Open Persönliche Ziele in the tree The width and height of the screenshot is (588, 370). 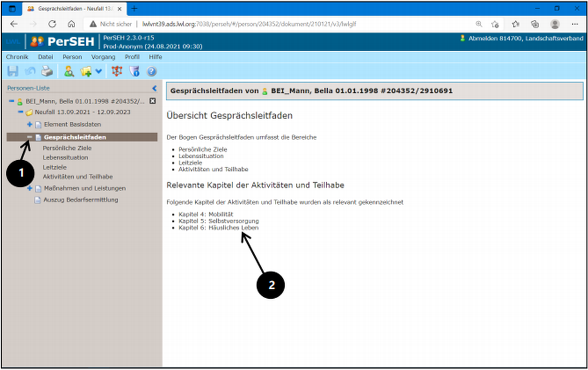click(x=67, y=148)
